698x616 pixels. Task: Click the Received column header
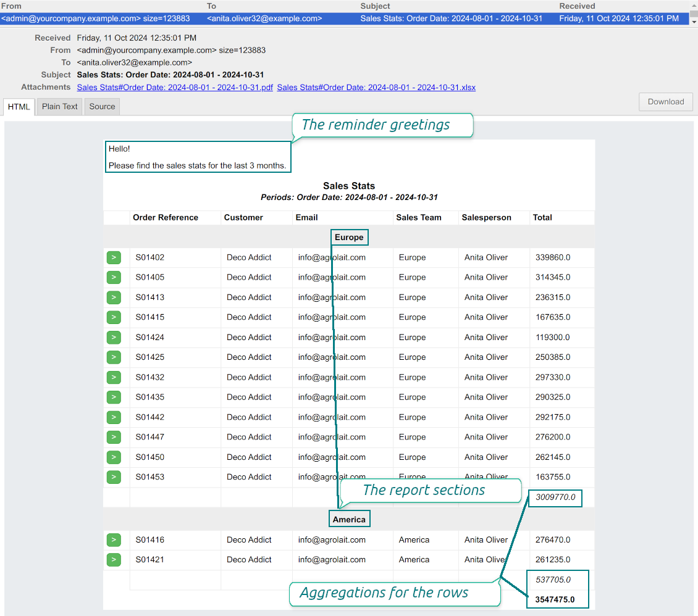[x=577, y=6]
